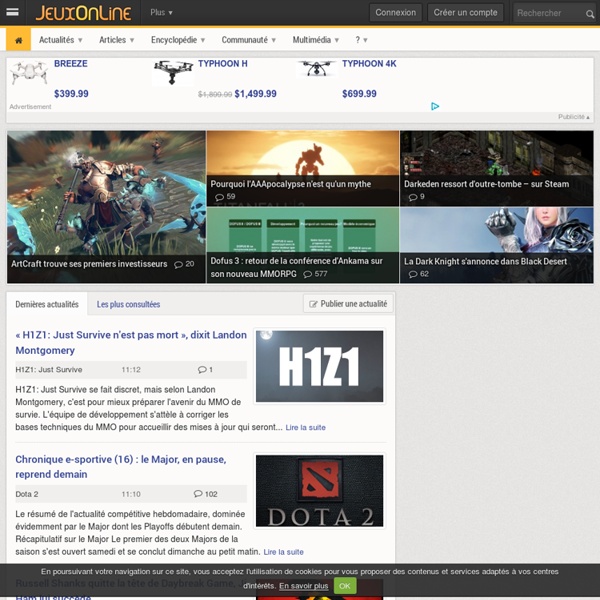Screen dimensions: 600x600
Task: Click the TYPHOON 4K drone image
Action: point(317,69)
